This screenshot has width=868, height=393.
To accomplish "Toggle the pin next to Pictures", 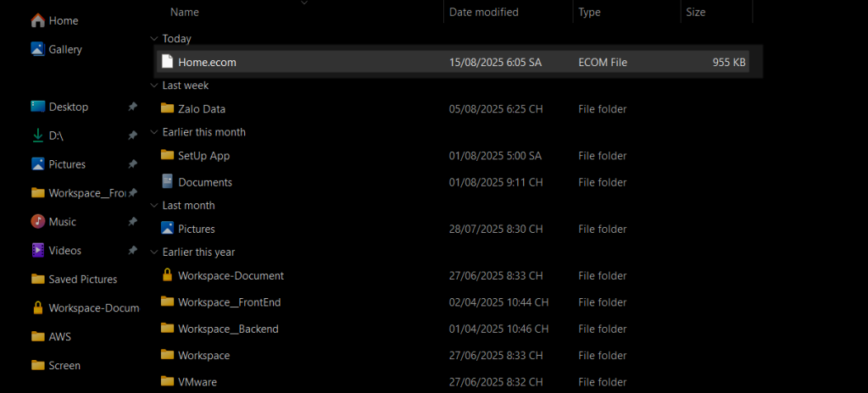I will pos(132,164).
